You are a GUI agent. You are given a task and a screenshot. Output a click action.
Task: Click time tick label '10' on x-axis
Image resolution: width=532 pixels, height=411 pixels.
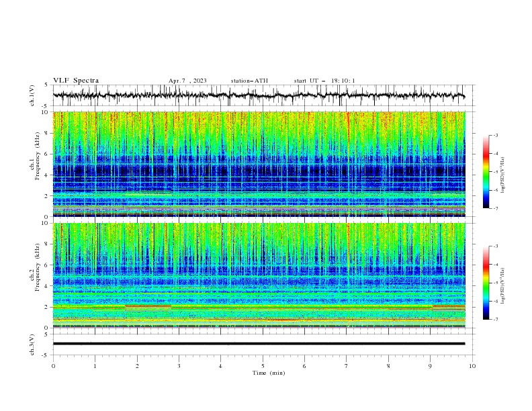[472, 366]
